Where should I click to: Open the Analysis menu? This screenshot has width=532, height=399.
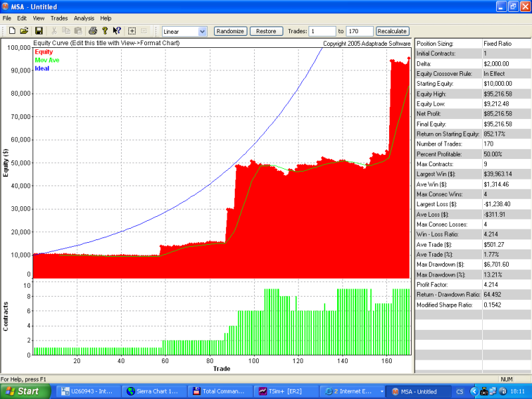coord(84,18)
